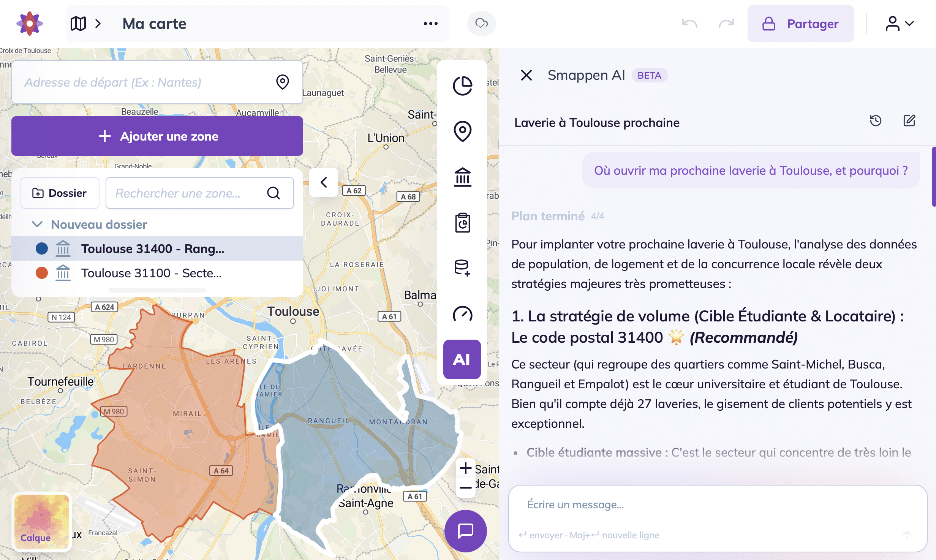Select Toulouse 31100 - Secte... zone
The height and width of the screenshot is (560, 936).
coord(157,273)
